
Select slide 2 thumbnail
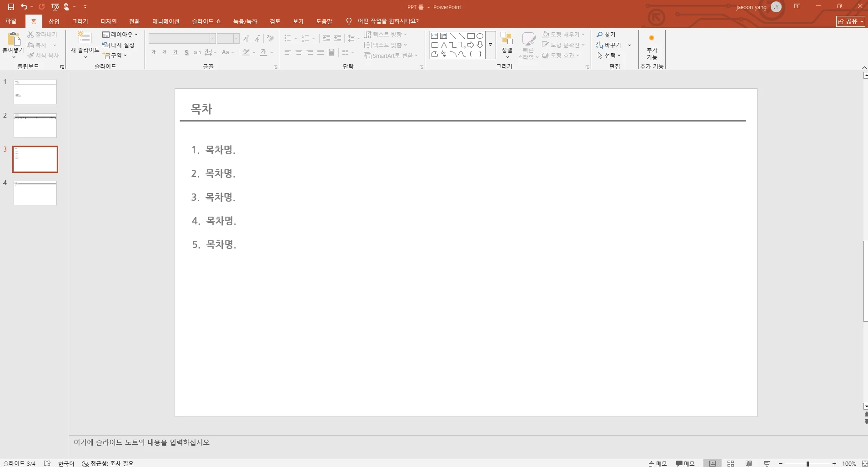tap(35, 126)
